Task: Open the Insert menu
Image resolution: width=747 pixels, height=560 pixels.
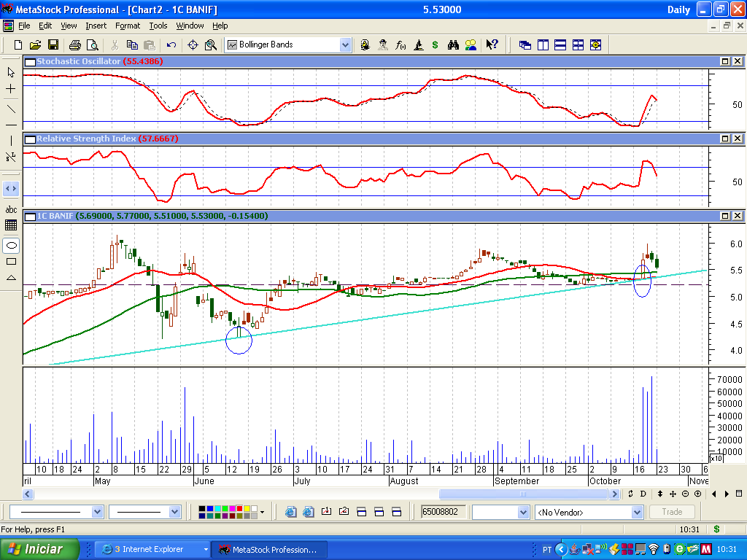Action: [96, 26]
